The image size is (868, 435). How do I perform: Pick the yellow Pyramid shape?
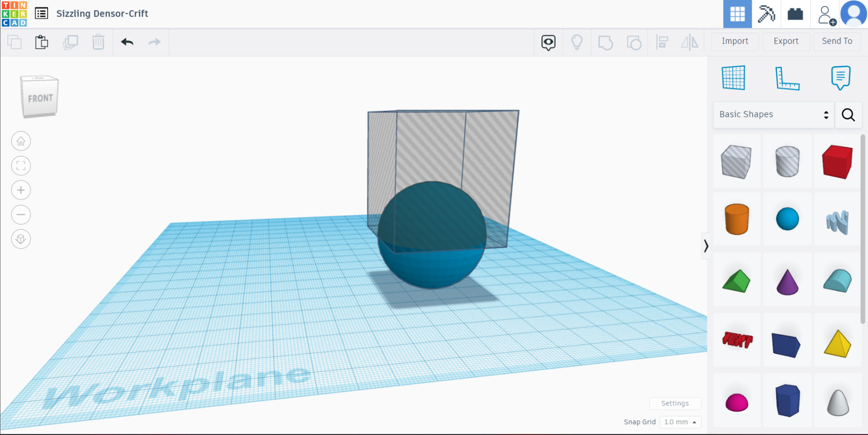tap(838, 343)
